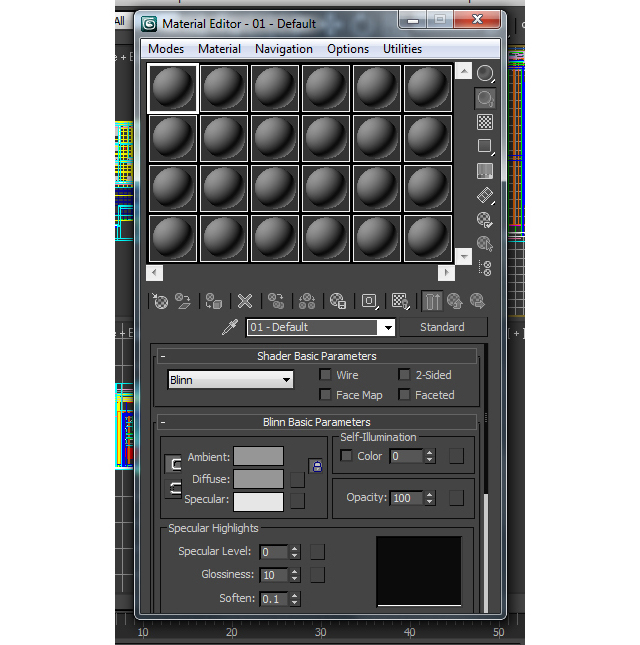Click the Diffuse map button
Viewport: 640px width, 645px height.
(297, 479)
